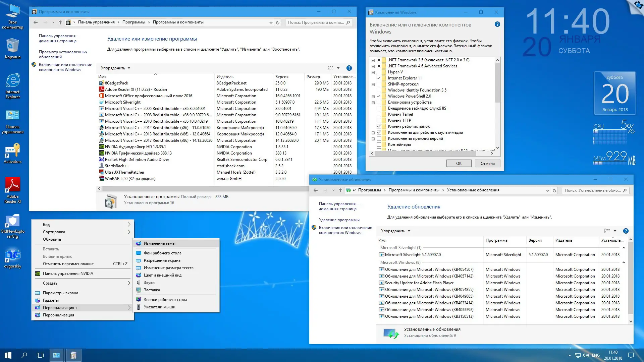Enable Клиент Telnet checkbox
This screenshot has width=644, height=362.
[x=379, y=114]
